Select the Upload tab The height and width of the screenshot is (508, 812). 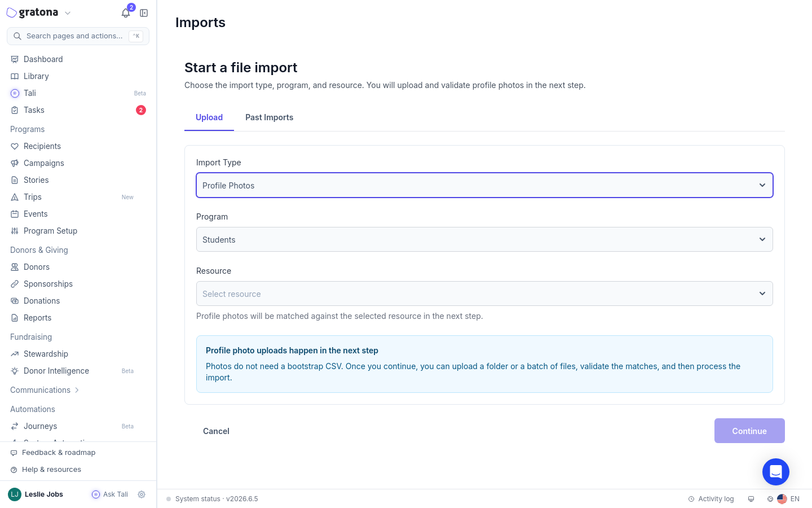[x=209, y=117]
